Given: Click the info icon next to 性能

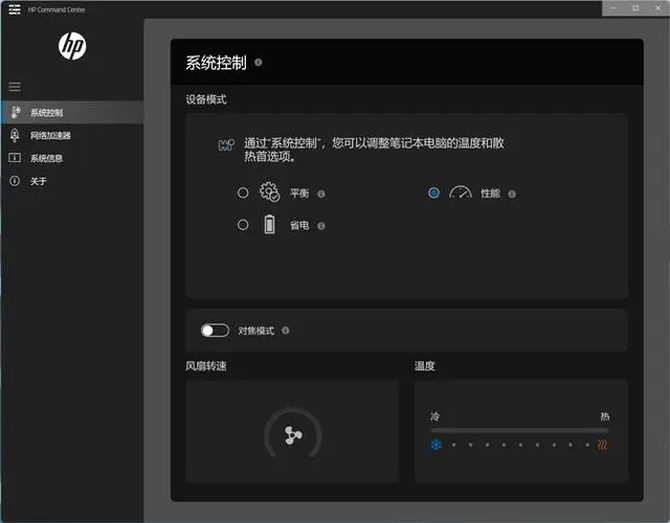Looking at the screenshot, I should pos(512,194).
